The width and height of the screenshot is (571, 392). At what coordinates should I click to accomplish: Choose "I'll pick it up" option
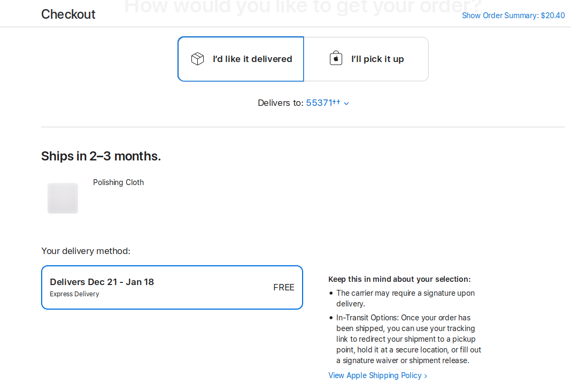coord(377,59)
